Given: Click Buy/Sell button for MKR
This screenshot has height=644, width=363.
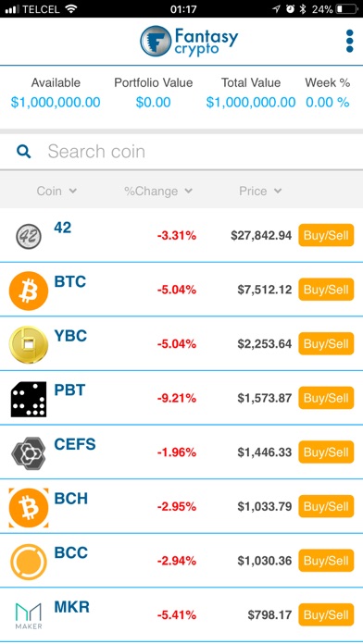Looking at the screenshot, I should tap(326, 614).
